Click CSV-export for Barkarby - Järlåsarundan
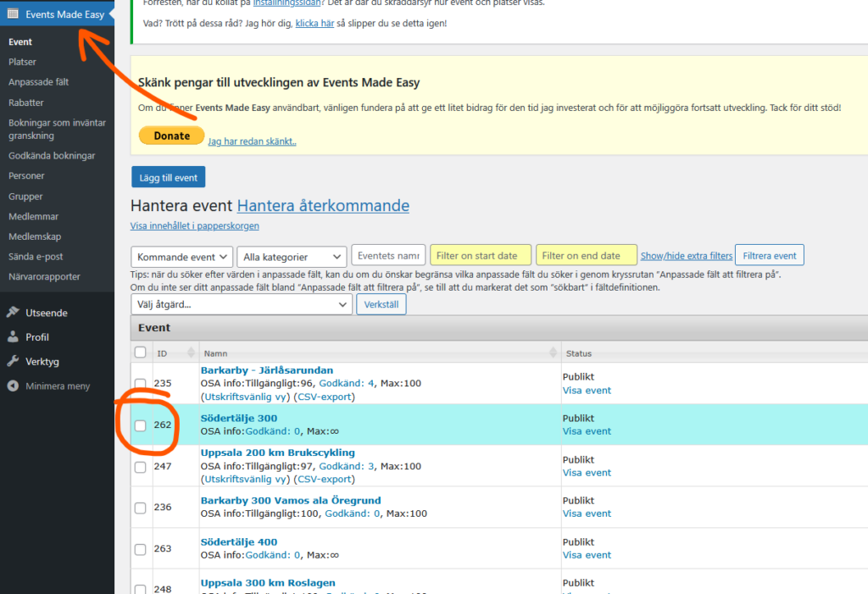The width and height of the screenshot is (868, 594). click(x=325, y=397)
